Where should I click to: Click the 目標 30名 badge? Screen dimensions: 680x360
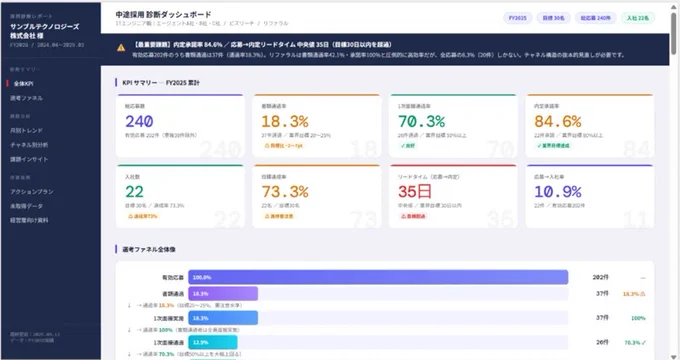point(553,18)
